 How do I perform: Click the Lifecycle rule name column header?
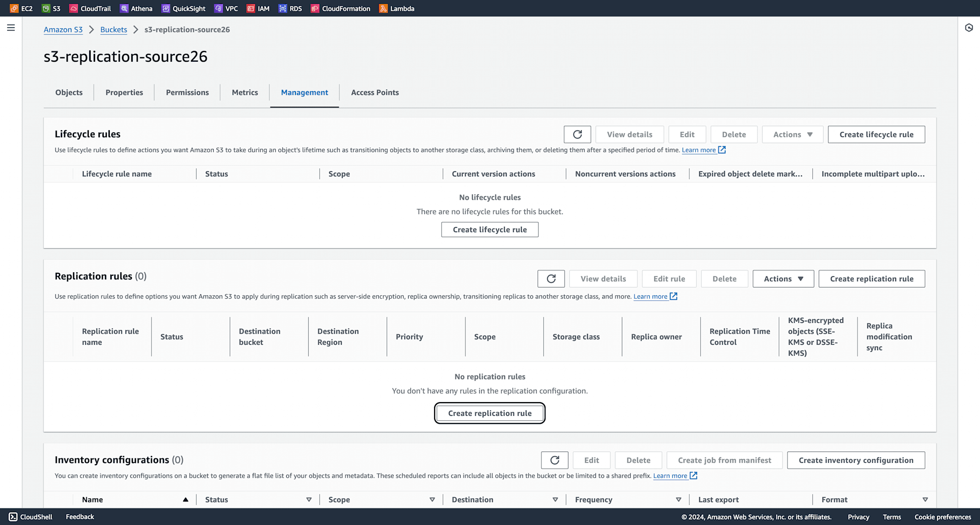(117, 174)
